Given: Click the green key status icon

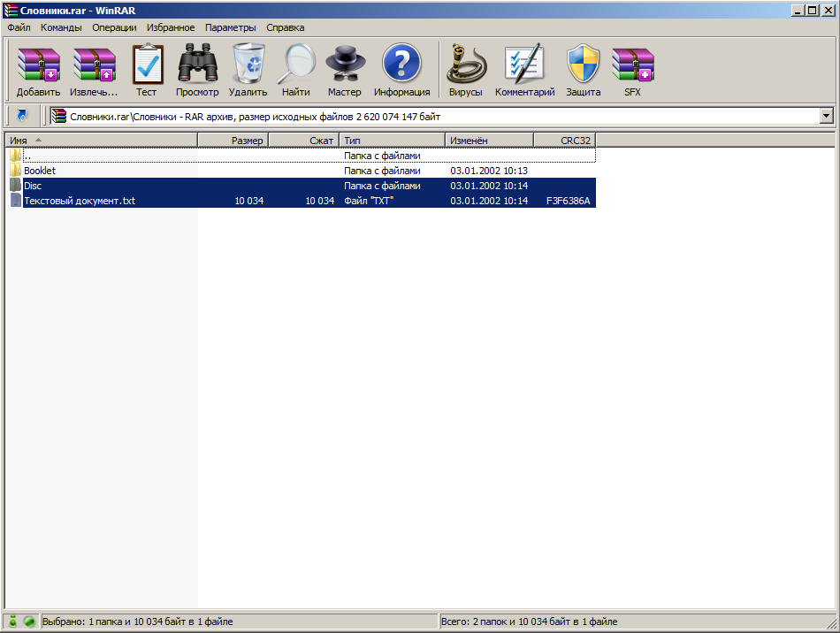Looking at the screenshot, I should 29,622.
